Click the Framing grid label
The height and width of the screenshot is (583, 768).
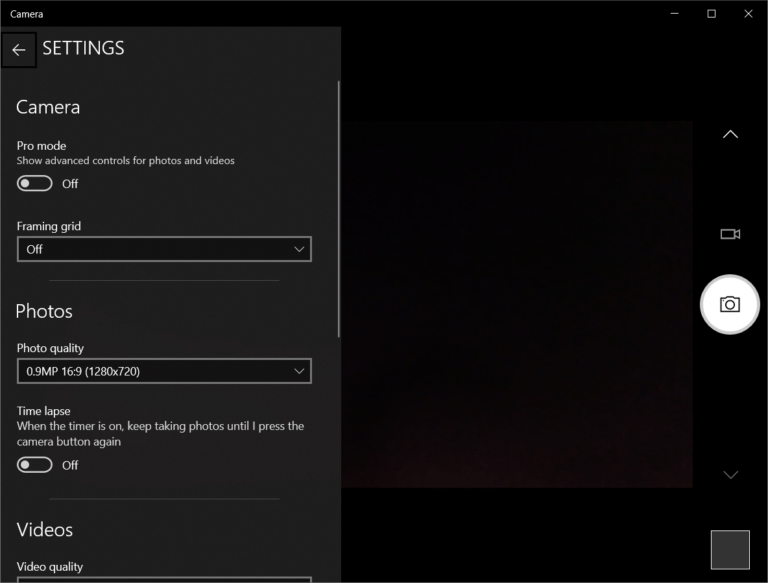[x=48, y=226]
